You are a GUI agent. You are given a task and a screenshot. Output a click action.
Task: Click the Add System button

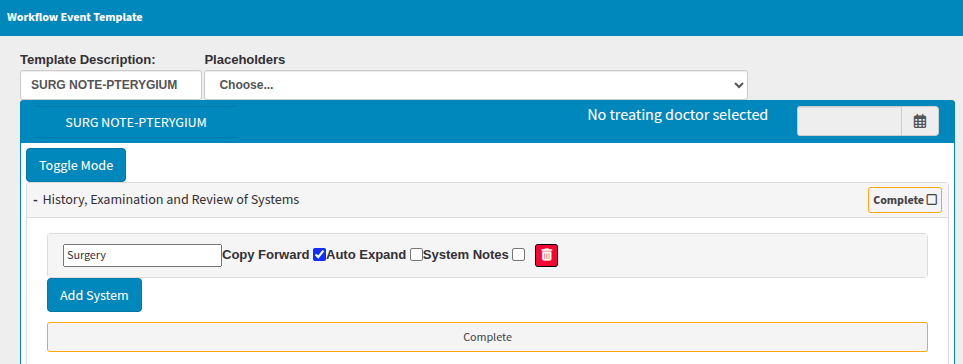coord(94,295)
